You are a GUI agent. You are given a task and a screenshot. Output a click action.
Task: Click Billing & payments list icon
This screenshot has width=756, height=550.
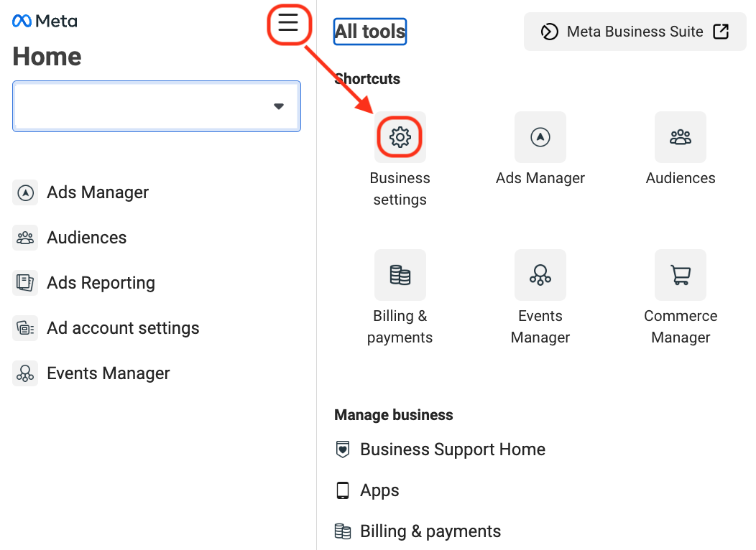(x=342, y=531)
